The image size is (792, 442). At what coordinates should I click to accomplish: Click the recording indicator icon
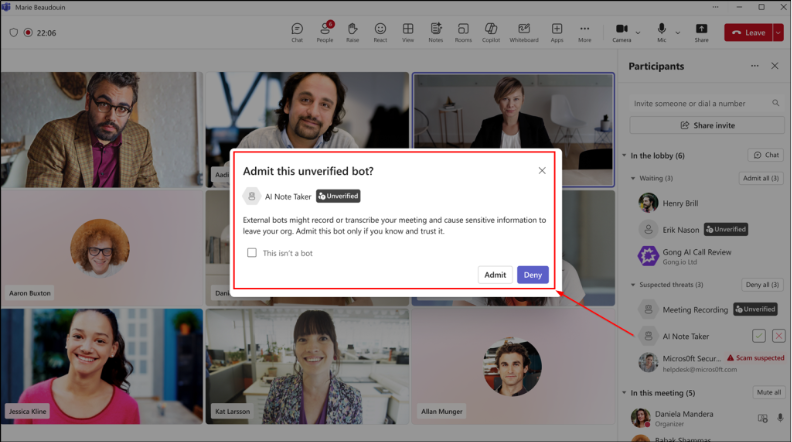coord(28,32)
